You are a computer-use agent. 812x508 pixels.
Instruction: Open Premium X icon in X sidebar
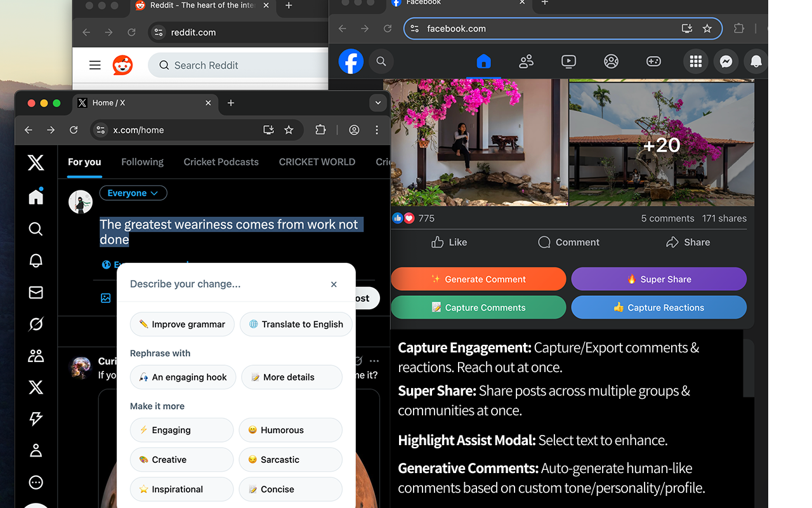[x=36, y=387]
